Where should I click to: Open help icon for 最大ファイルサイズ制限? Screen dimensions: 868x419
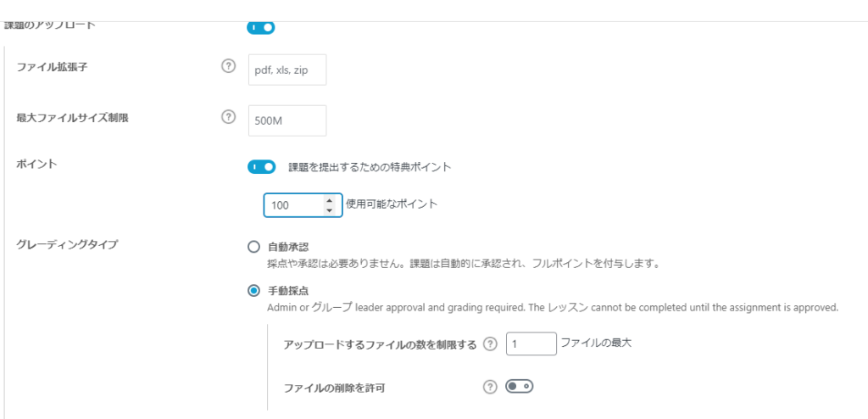click(228, 117)
